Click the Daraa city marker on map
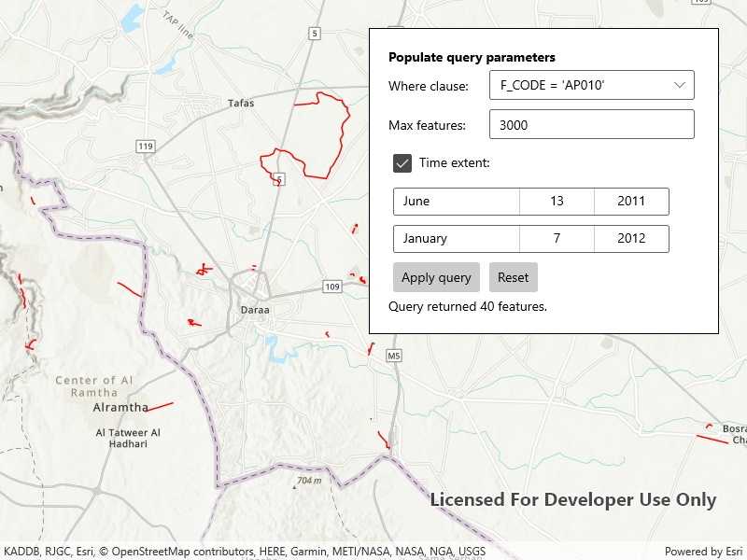747x560 pixels. click(253, 309)
